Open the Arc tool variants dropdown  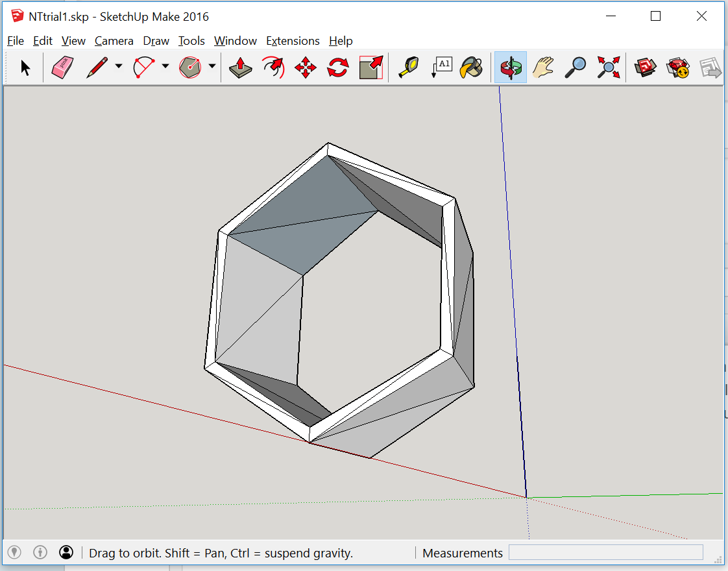(165, 67)
